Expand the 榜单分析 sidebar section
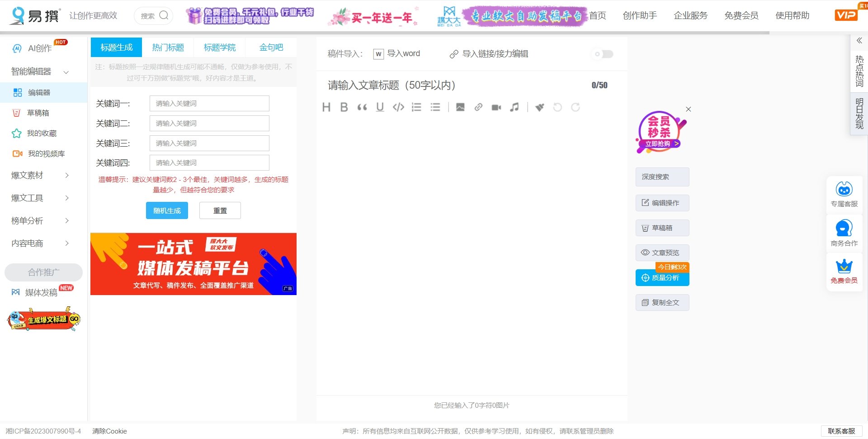This screenshot has width=868, height=439. tap(67, 221)
